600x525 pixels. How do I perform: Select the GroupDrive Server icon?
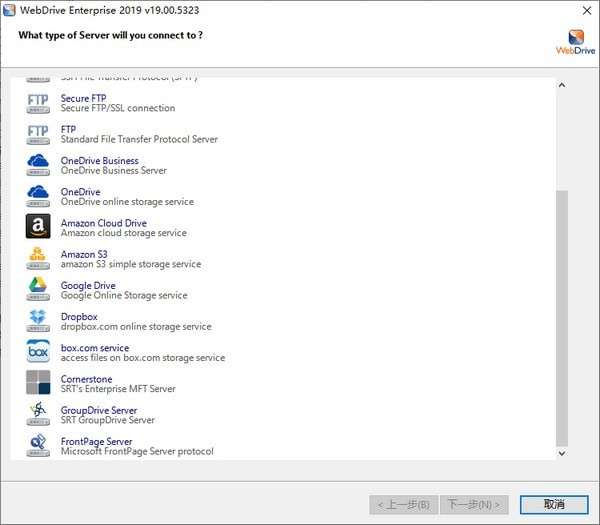38,414
